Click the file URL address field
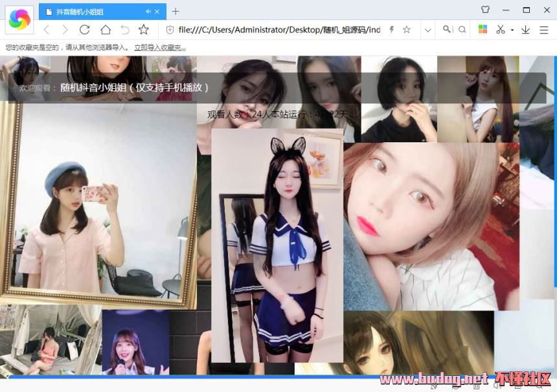557x392 pixels. [x=278, y=30]
